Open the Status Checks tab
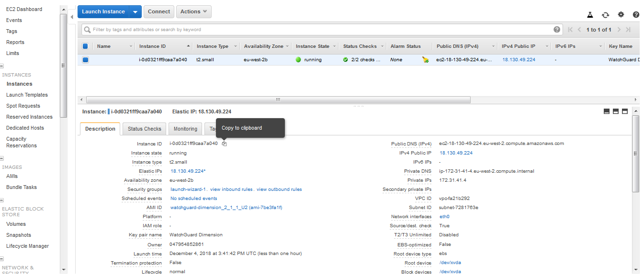 (144, 128)
